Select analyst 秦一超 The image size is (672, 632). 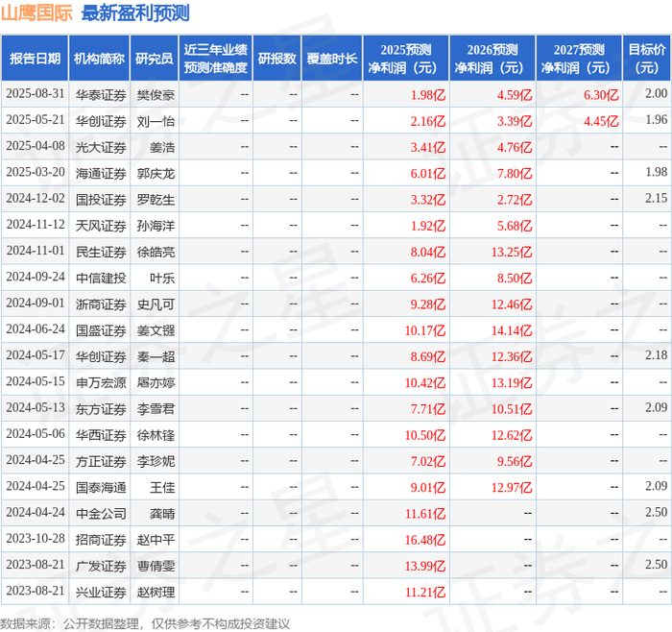(156, 356)
